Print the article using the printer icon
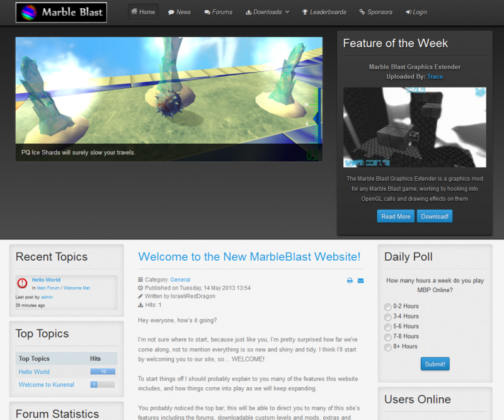Image resolution: width=504 pixels, height=420 pixels. click(350, 281)
